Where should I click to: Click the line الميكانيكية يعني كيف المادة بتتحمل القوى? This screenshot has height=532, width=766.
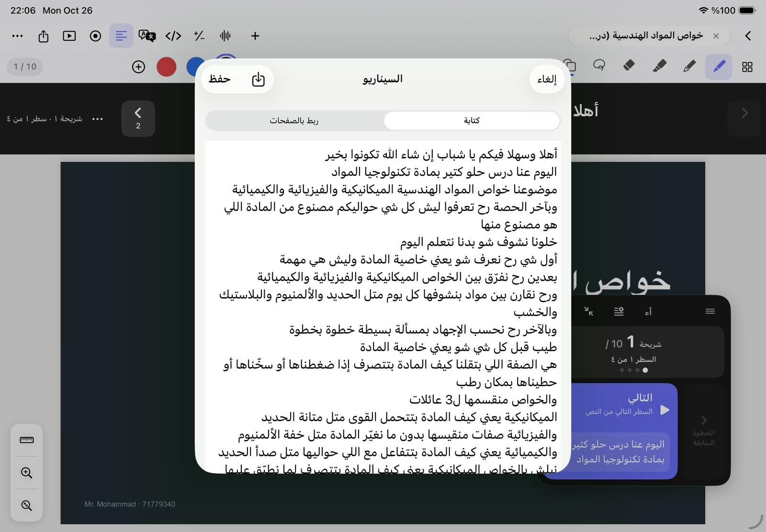pyautogui.click(x=409, y=417)
